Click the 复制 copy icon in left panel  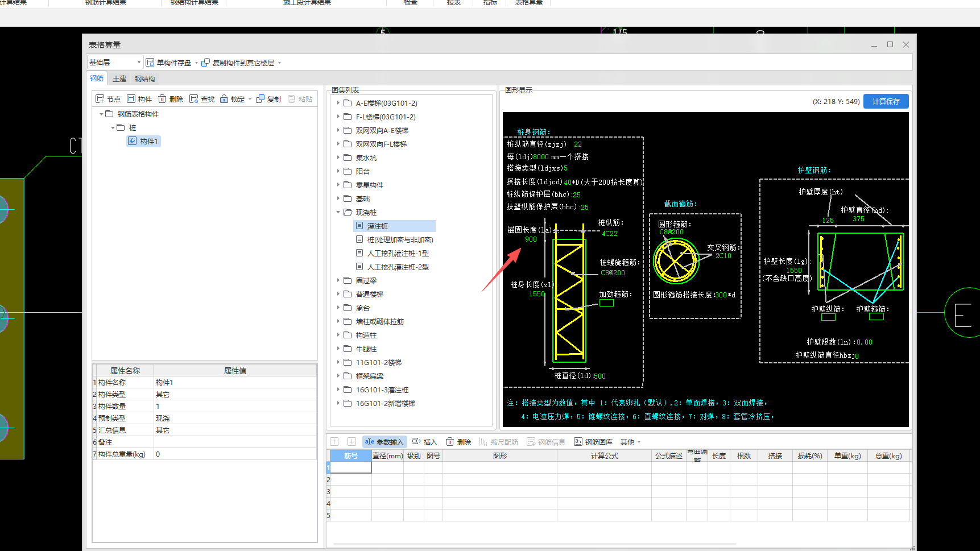(x=260, y=99)
